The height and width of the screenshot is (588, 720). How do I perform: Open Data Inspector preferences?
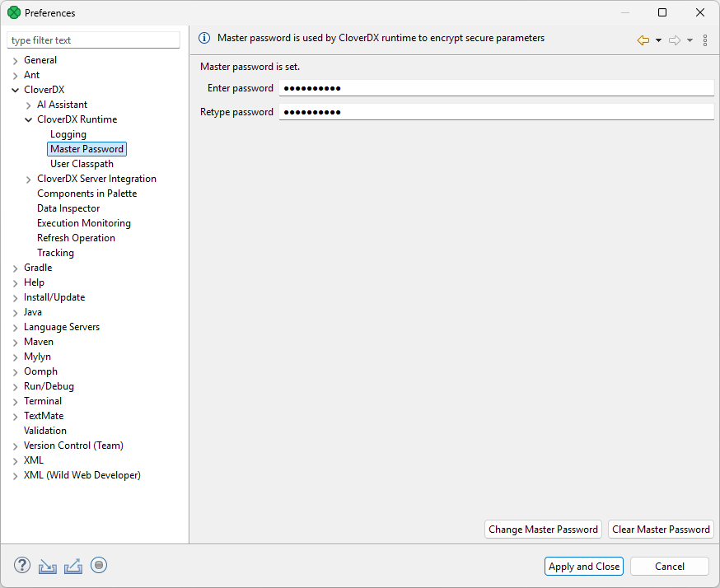coord(68,208)
